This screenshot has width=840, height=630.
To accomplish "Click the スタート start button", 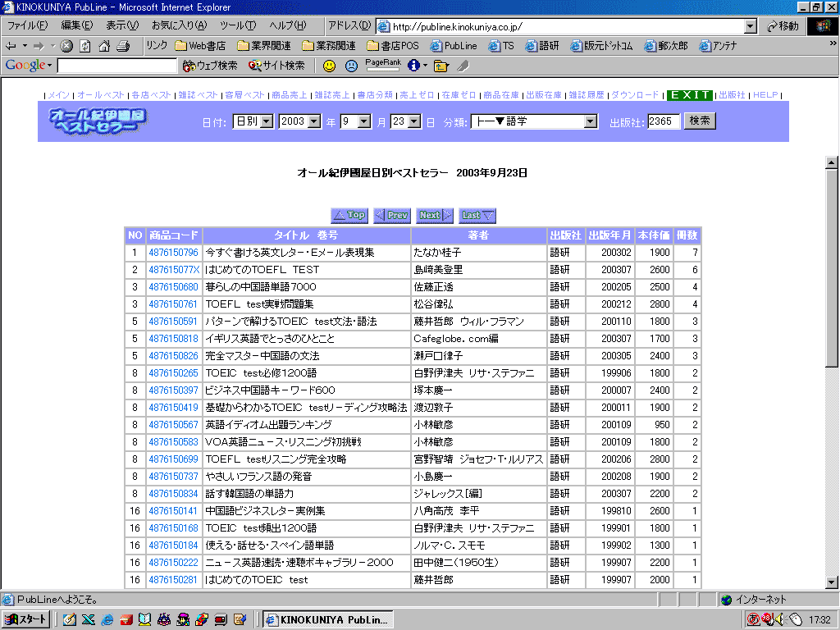I will 26,619.
